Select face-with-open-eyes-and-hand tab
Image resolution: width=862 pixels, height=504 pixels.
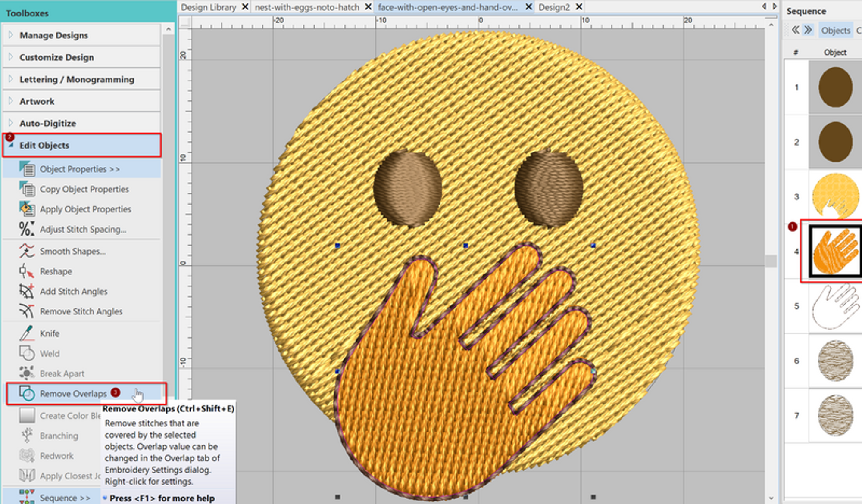448,7
